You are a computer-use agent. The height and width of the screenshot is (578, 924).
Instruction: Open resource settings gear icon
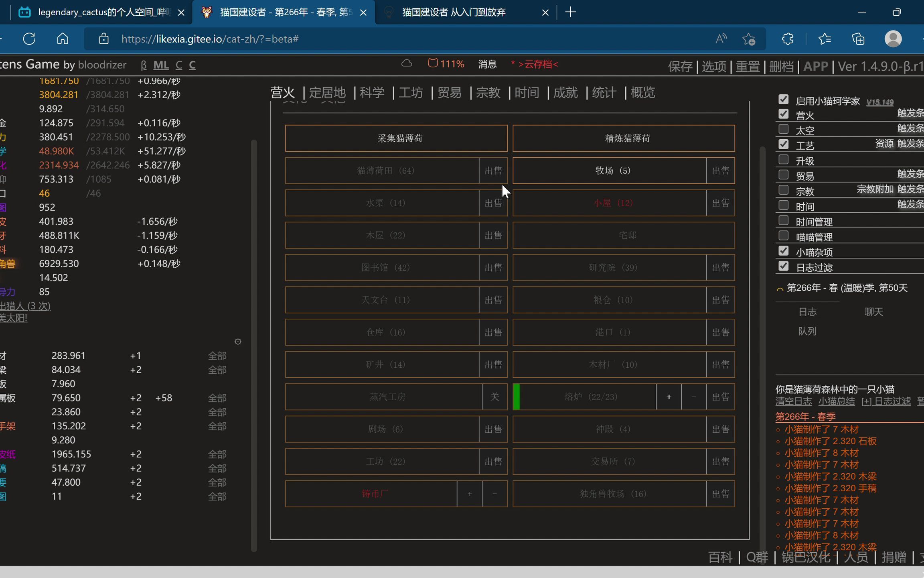click(x=238, y=342)
